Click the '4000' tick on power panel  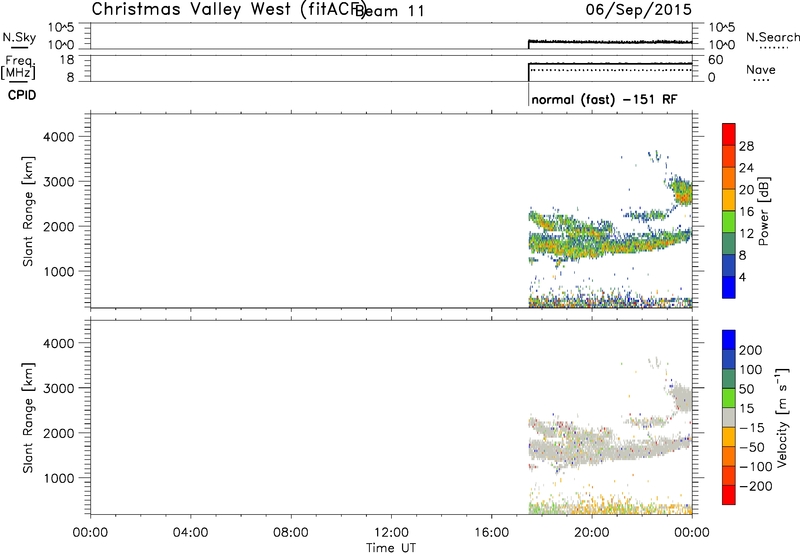[59, 137]
